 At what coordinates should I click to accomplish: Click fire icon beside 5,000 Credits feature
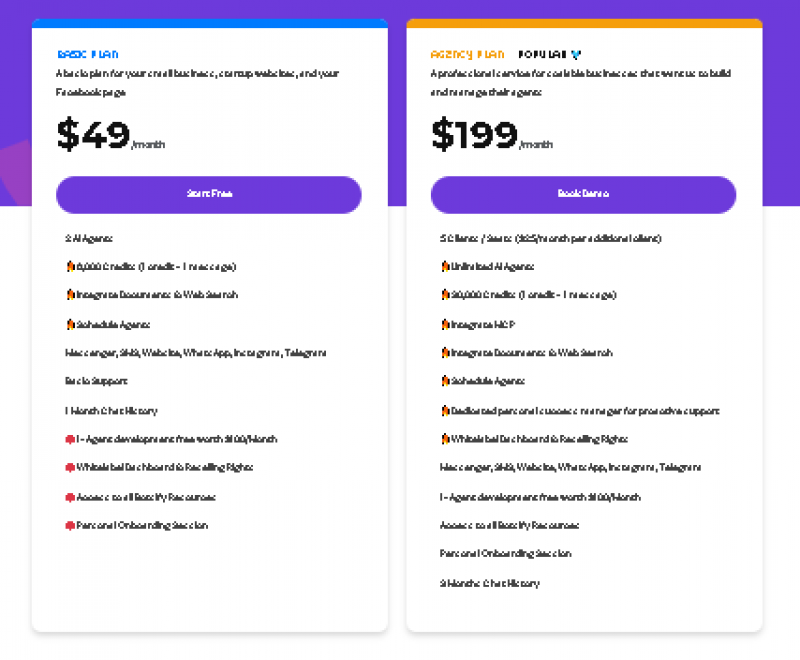tap(69, 266)
